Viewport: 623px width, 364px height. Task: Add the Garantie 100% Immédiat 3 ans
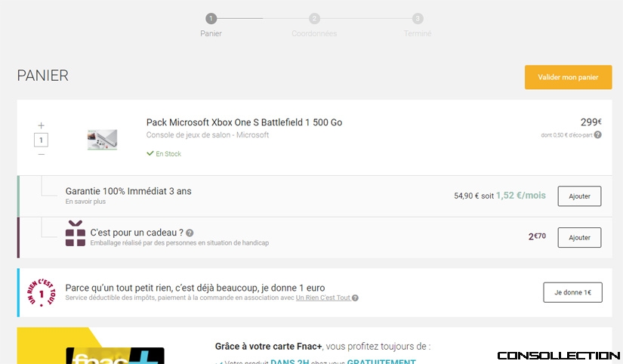pos(579,196)
